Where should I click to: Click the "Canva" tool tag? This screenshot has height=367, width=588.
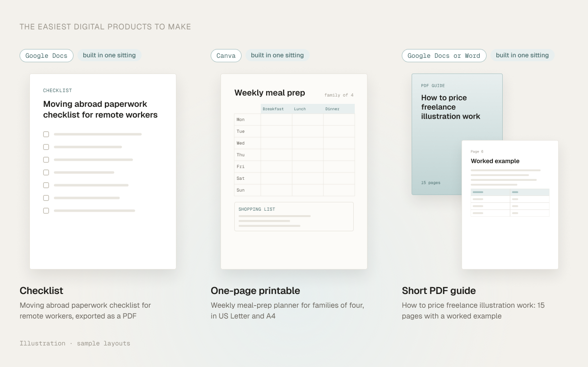click(x=226, y=55)
